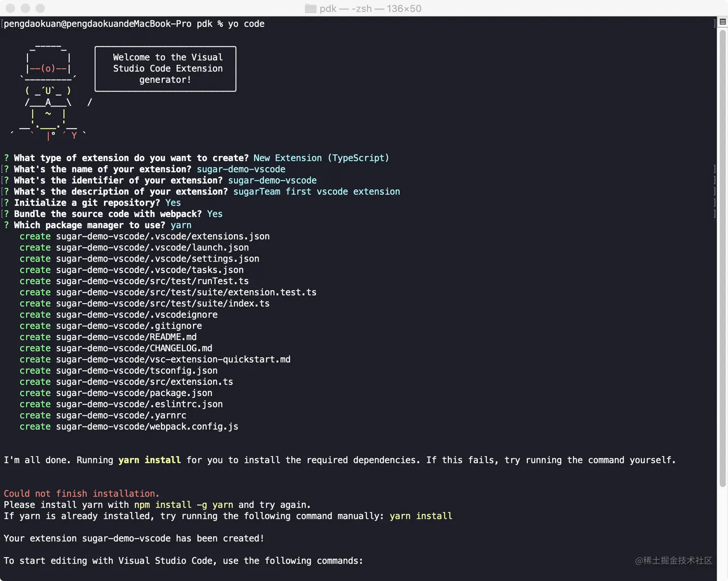Click the red "Could not finish installation." error
This screenshot has height=581, width=728.
coord(81,493)
